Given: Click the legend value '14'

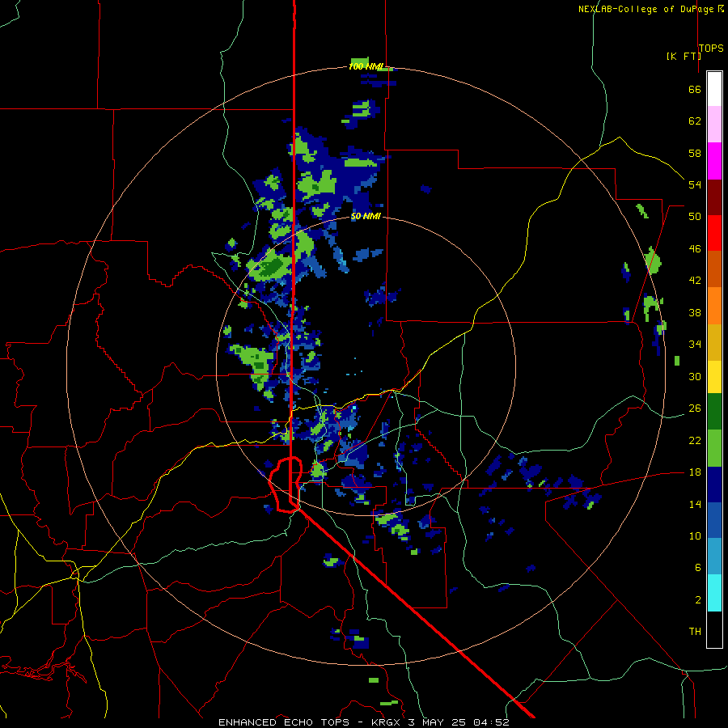Looking at the screenshot, I should (x=695, y=504).
